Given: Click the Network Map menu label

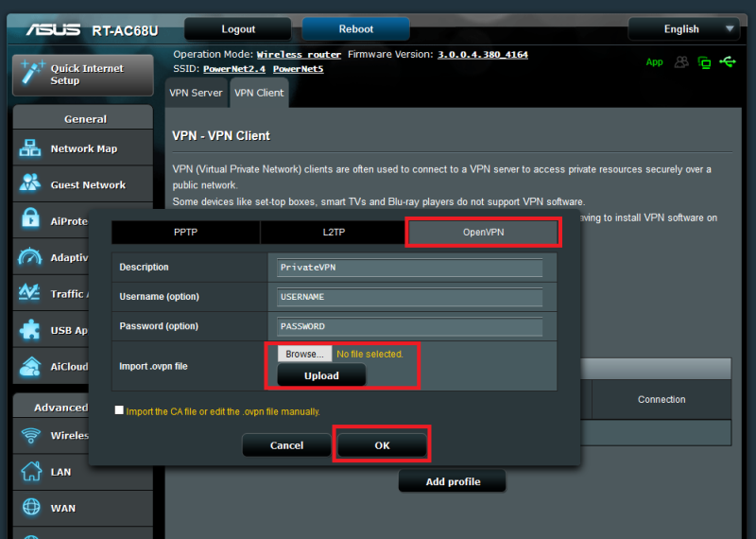Looking at the screenshot, I should (x=84, y=148).
